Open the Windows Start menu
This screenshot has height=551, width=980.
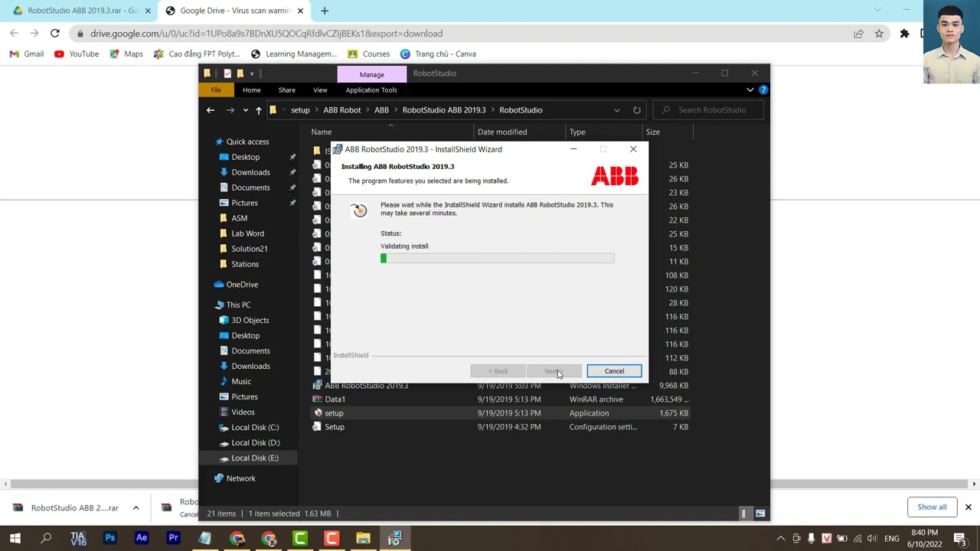(15, 538)
